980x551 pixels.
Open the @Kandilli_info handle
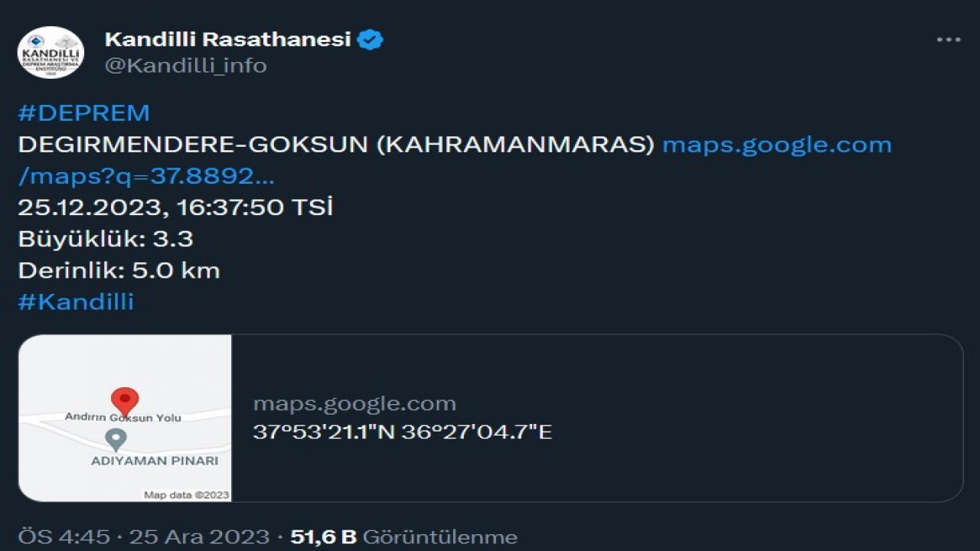(x=183, y=66)
